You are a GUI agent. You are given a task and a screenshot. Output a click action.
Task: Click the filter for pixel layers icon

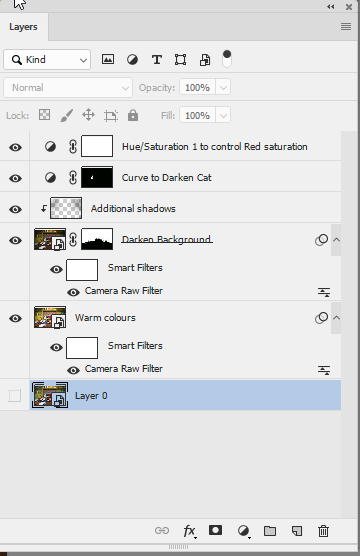(108, 59)
